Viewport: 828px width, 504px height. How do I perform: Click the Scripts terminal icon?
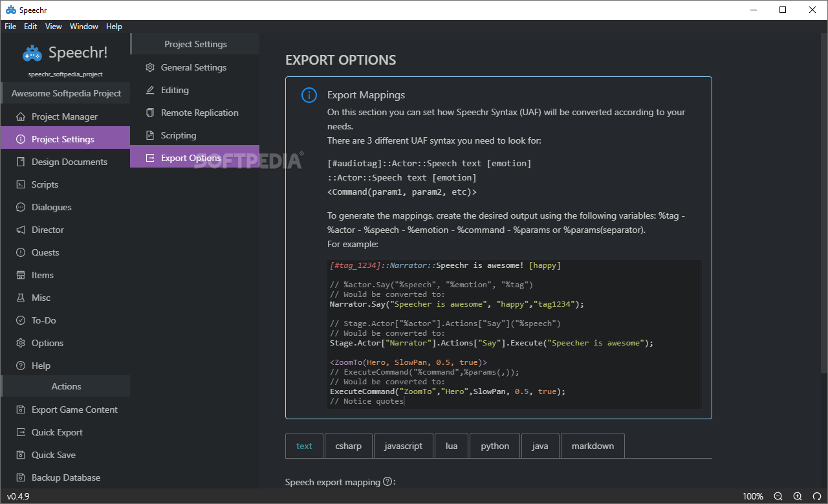tap(20, 184)
